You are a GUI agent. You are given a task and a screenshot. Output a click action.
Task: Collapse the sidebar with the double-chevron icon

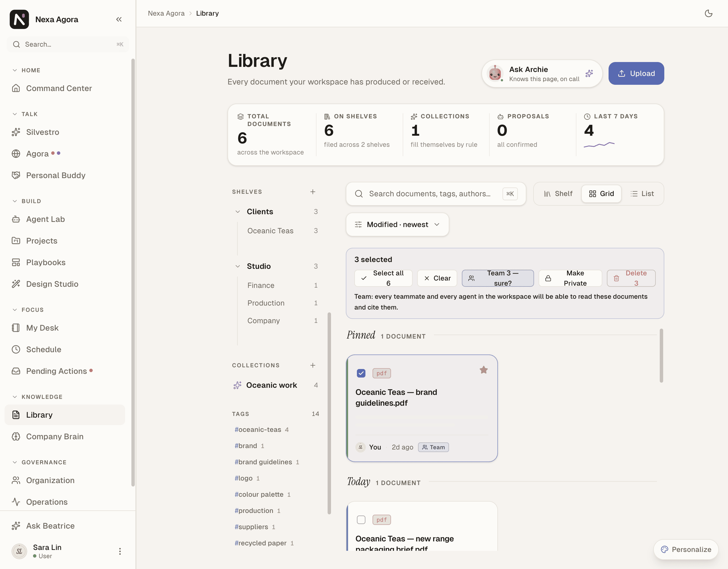[119, 19]
